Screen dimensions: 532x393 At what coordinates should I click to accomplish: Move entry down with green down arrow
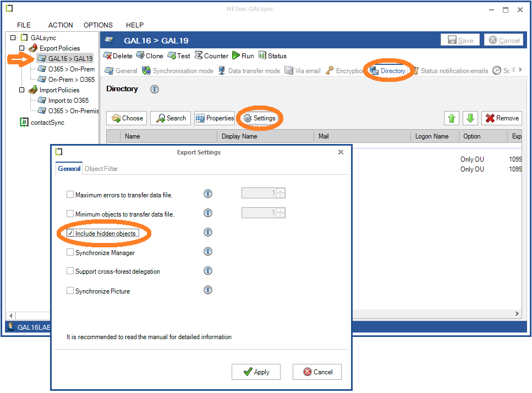click(470, 118)
